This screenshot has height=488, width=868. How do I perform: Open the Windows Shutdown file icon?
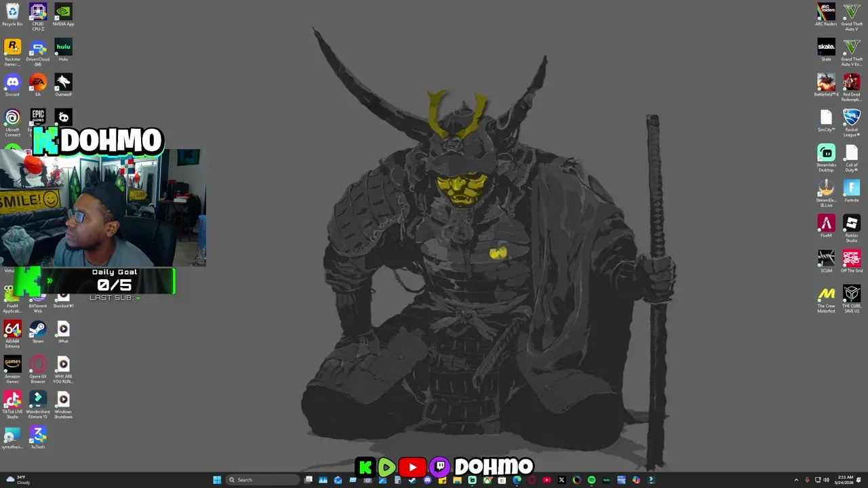[x=63, y=405]
